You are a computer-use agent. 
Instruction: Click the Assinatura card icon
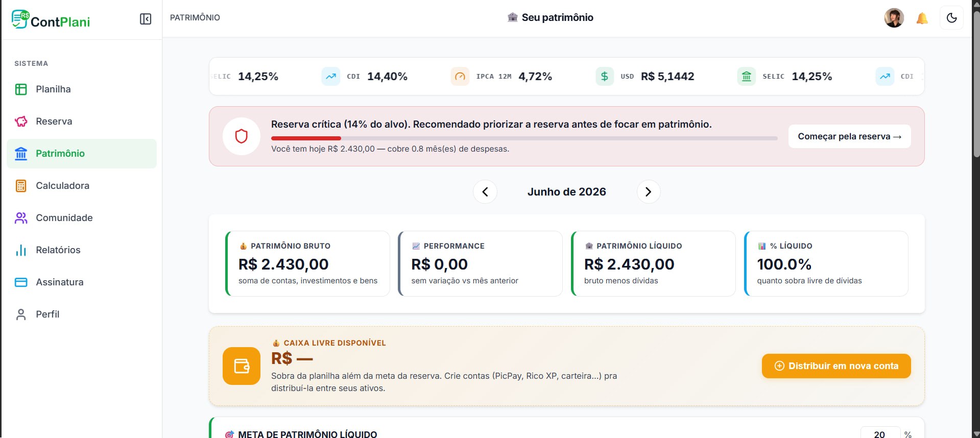click(x=21, y=282)
